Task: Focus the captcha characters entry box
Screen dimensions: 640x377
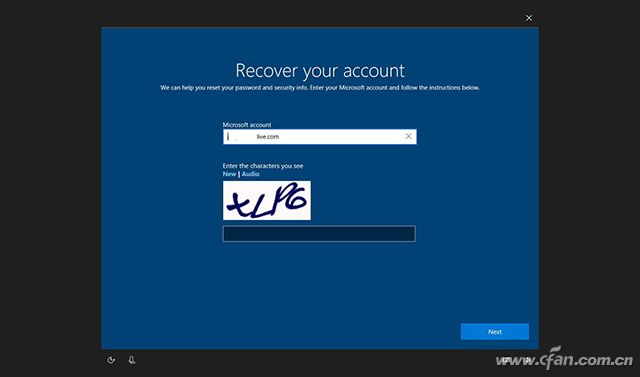Action: (x=319, y=234)
